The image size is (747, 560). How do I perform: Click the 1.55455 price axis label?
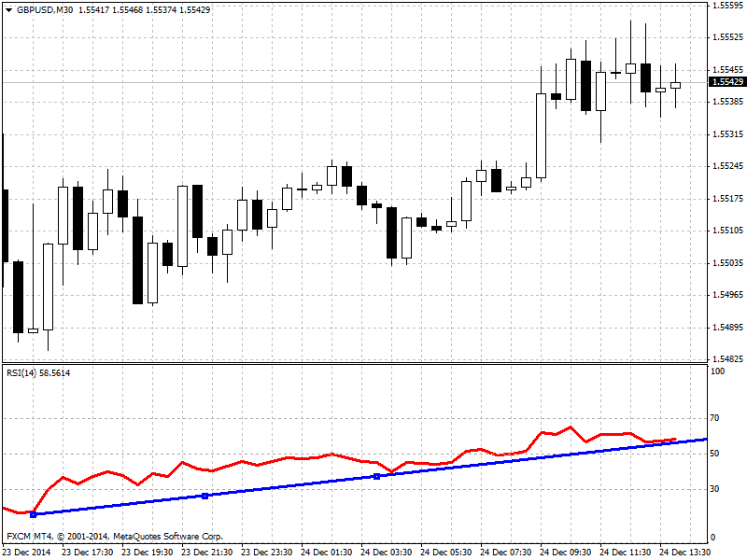pyautogui.click(x=727, y=69)
